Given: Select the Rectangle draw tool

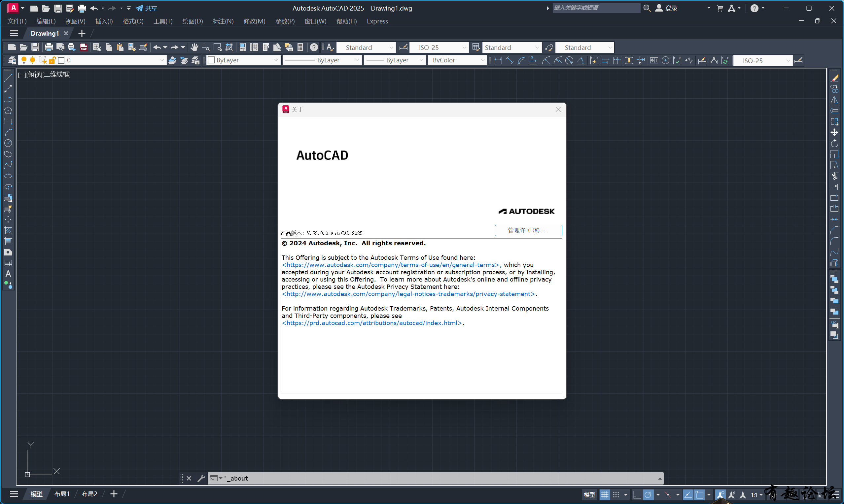Looking at the screenshot, I should pos(8,121).
